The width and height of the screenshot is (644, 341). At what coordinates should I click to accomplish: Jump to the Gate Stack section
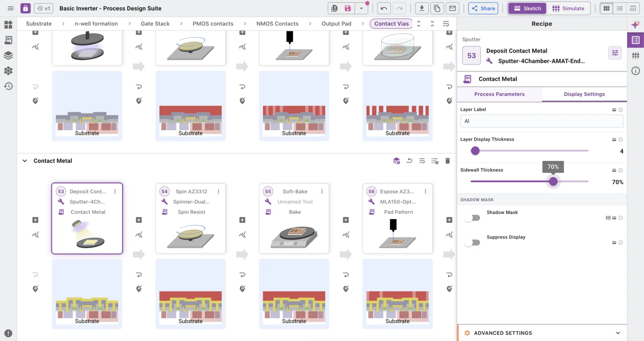coord(155,24)
